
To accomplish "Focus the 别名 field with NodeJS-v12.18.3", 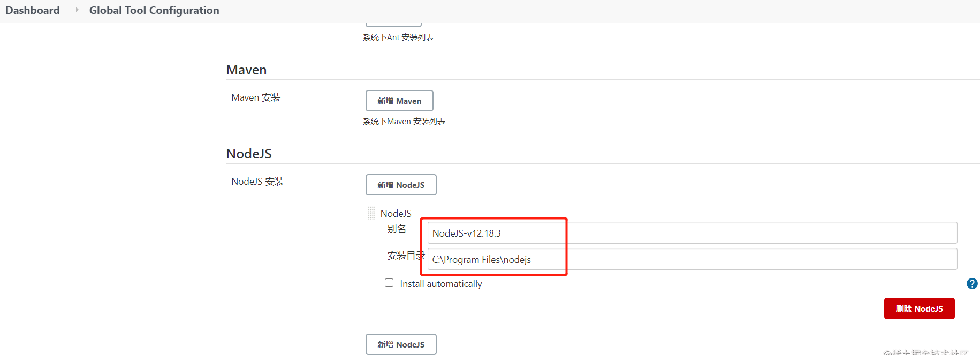I will (692, 233).
